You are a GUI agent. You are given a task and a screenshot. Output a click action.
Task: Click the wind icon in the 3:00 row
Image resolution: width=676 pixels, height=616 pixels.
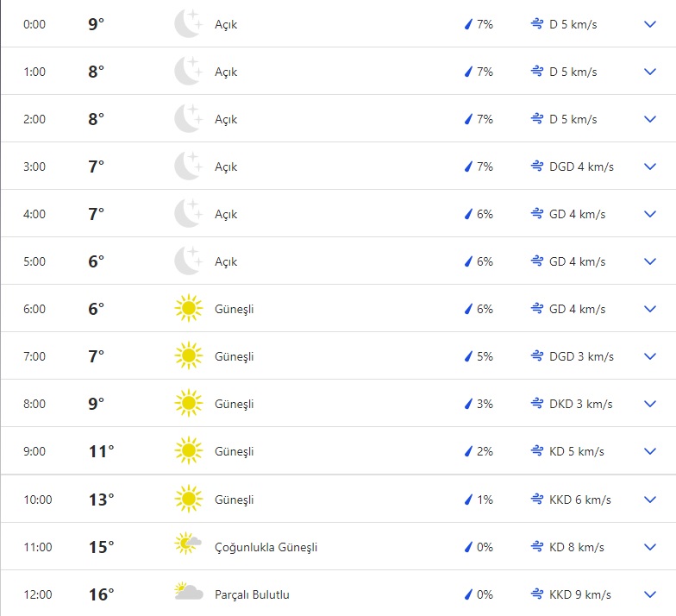(537, 167)
